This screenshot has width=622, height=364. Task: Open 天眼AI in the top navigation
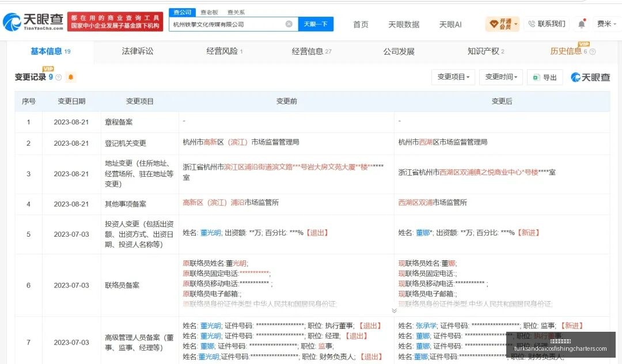point(450,25)
